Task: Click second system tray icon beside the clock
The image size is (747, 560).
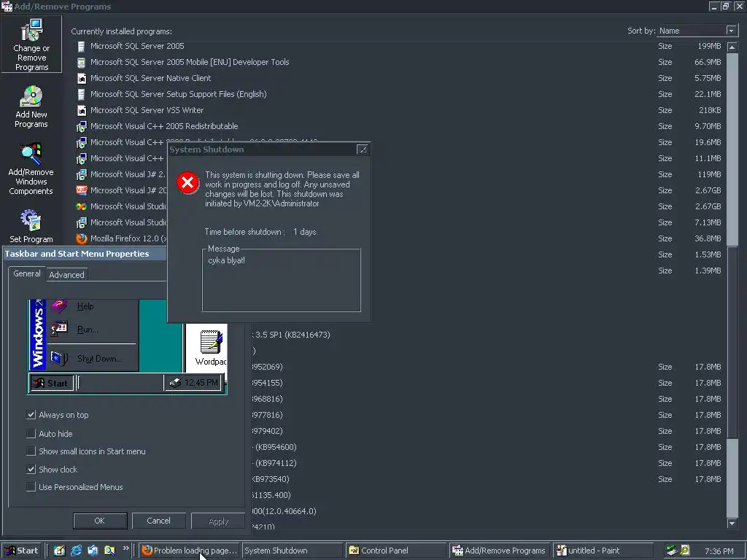Action: click(685, 551)
